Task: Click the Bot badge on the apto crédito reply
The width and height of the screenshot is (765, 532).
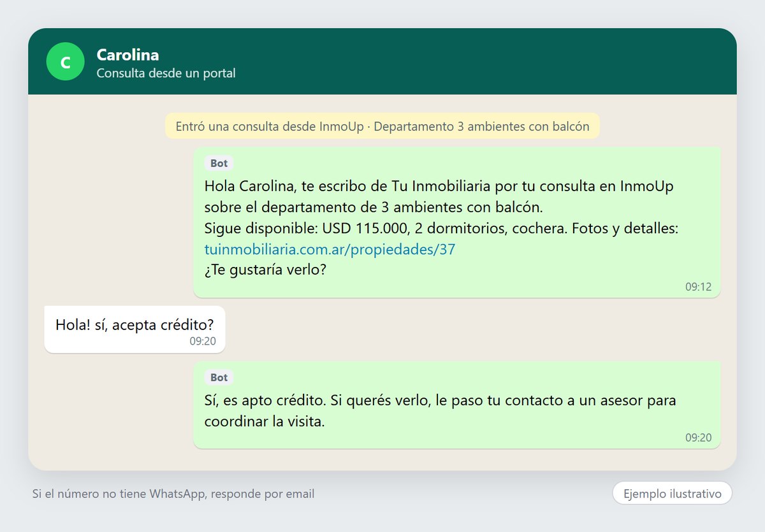Action: pos(219,377)
